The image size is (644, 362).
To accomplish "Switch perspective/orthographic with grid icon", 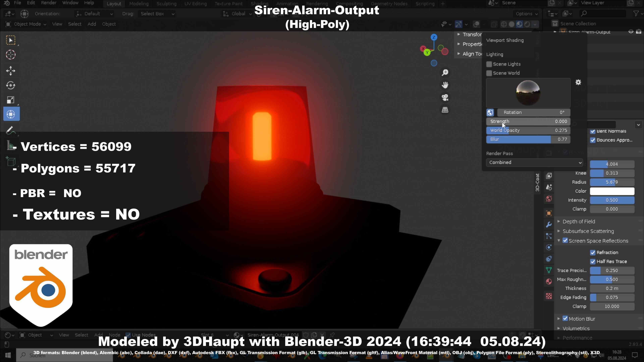I will click(x=445, y=110).
